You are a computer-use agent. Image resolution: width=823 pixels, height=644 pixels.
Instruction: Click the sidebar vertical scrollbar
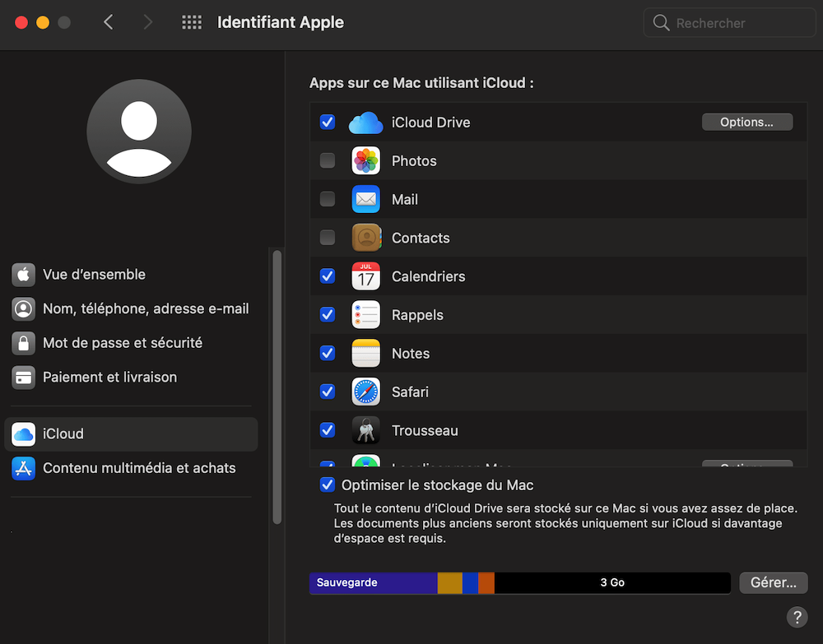(x=277, y=387)
